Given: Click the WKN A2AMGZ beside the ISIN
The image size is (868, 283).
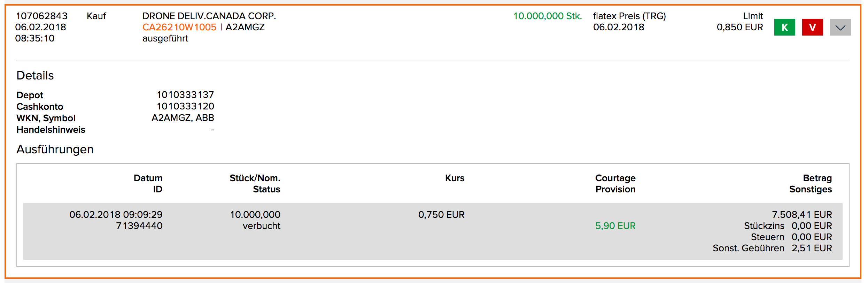Looking at the screenshot, I should point(245,27).
